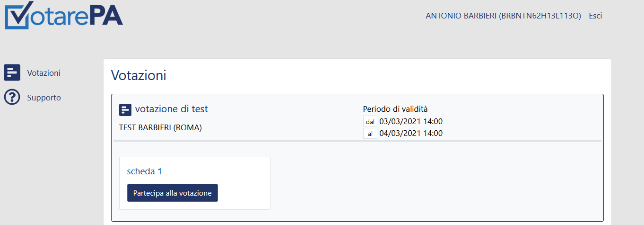The width and height of the screenshot is (644, 225).
Task: Click the start date 03/03/2021 14:00
Action: (411, 121)
